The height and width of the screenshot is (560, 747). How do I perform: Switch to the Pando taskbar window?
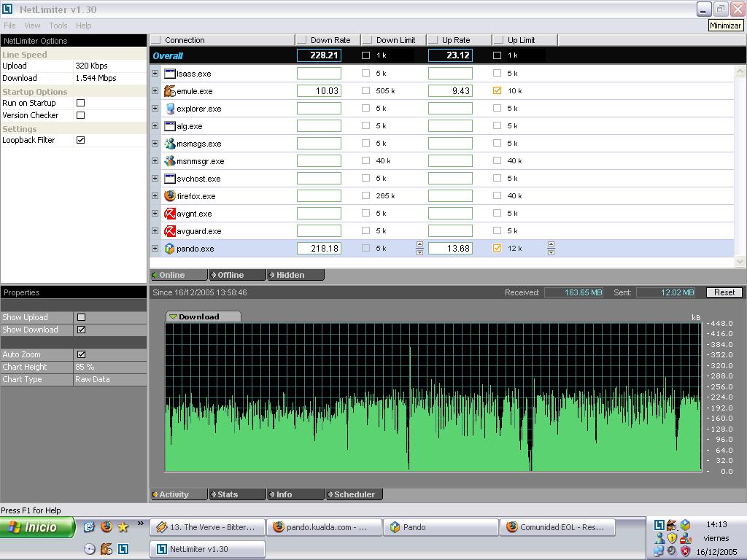click(x=441, y=527)
